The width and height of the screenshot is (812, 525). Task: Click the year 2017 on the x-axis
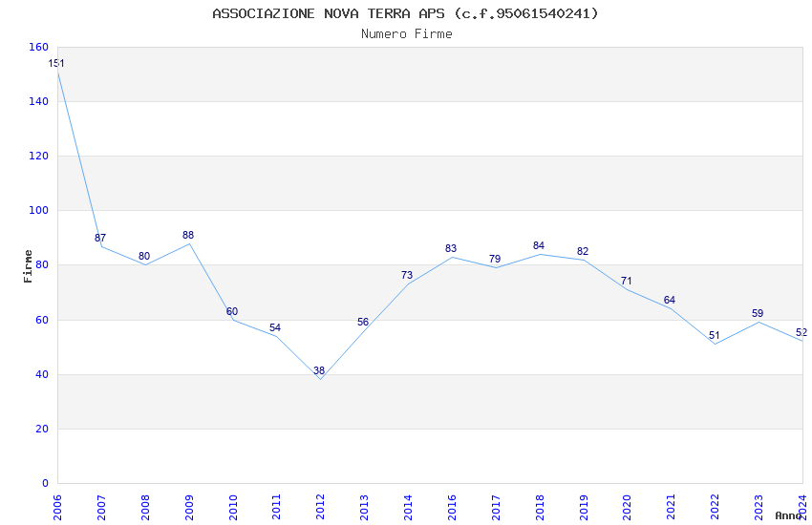coord(496,508)
